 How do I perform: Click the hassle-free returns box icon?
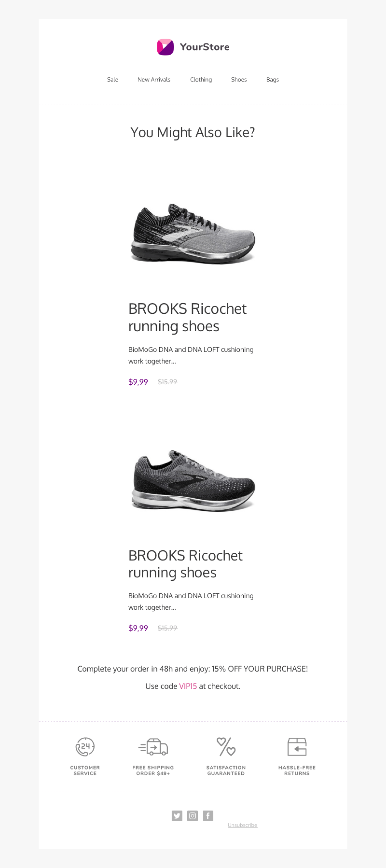pos(297,747)
